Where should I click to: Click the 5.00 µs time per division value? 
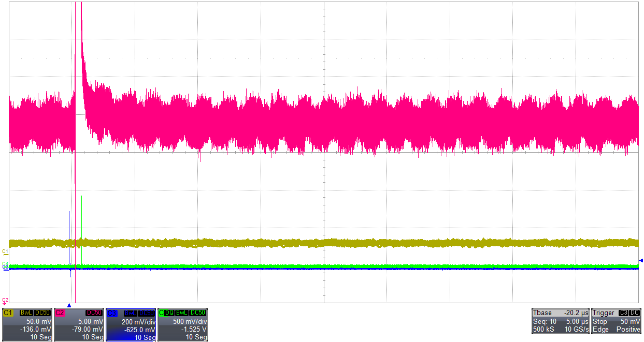[x=577, y=321]
